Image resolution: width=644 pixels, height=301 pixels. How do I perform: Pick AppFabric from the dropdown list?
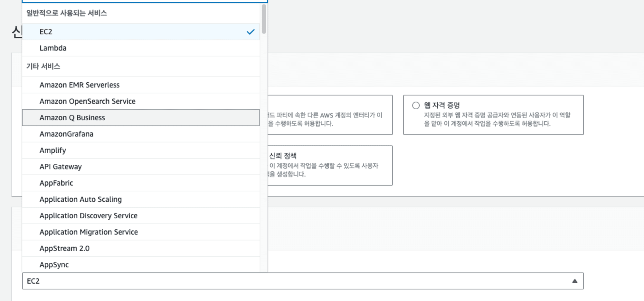tap(141, 183)
